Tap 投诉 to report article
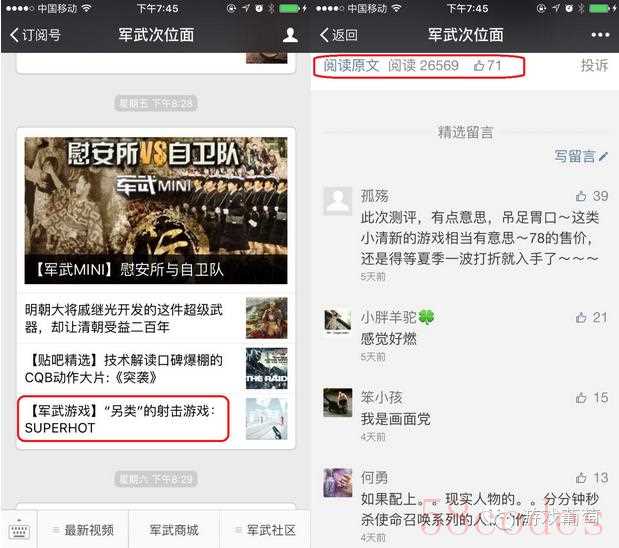This screenshot has height=548, width=619. point(594,66)
